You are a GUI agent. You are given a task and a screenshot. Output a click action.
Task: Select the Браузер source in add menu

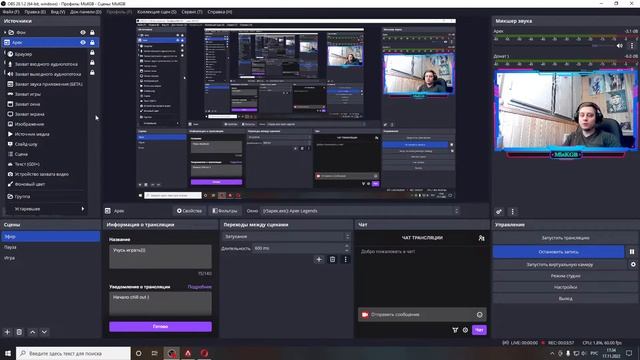pos(23,54)
